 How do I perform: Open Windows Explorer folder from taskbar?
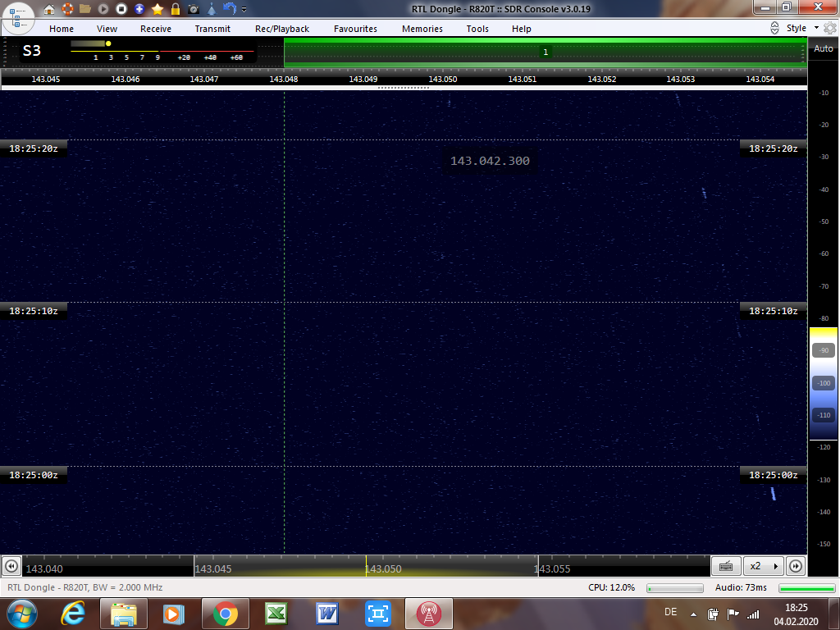123,614
